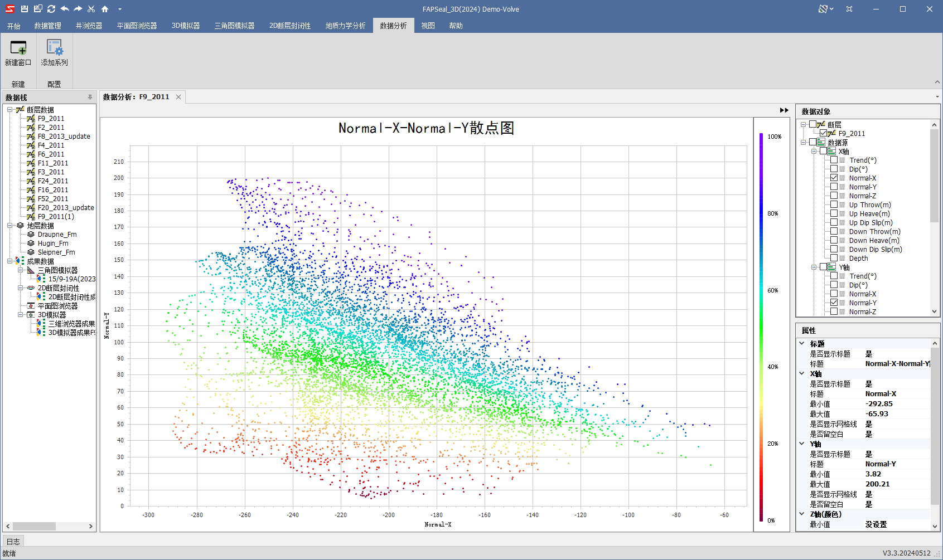The image size is (943, 560).
Task: Click the color scale gradient bar
Action: [761, 328]
